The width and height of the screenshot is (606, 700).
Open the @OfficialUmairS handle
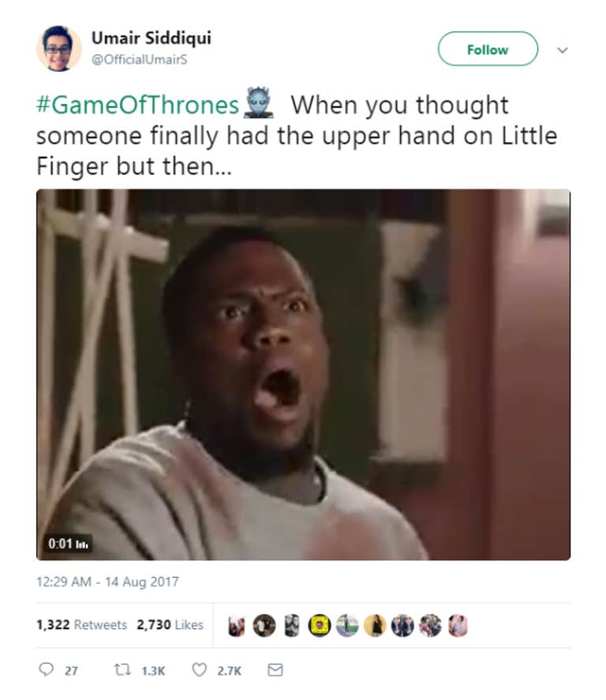click(x=139, y=59)
